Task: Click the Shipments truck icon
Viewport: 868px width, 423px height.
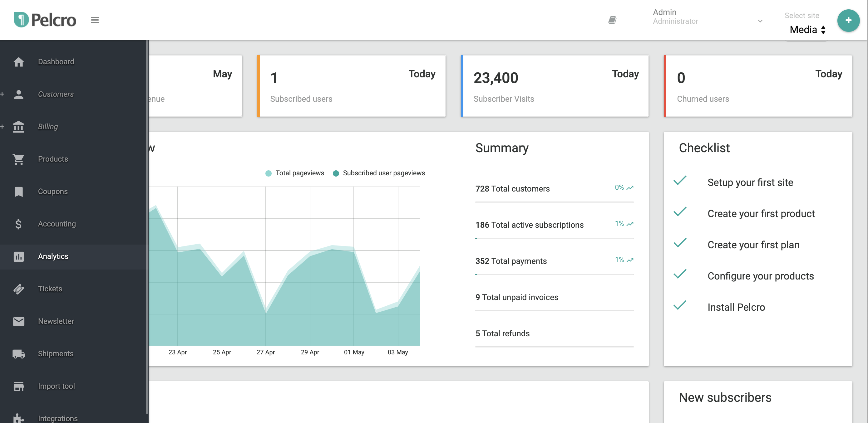Action: [18, 354]
